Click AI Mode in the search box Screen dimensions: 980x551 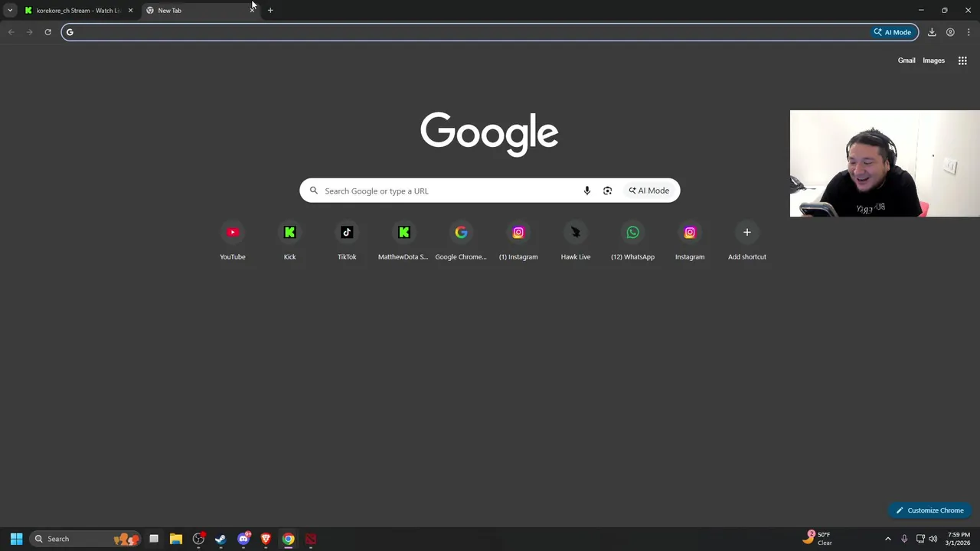pos(649,191)
